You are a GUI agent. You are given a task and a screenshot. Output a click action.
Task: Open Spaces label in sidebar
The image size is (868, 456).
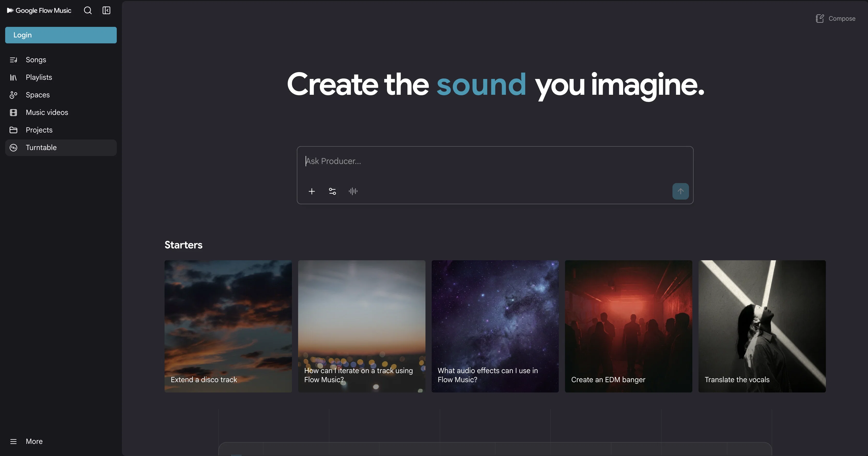coord(38,95)
